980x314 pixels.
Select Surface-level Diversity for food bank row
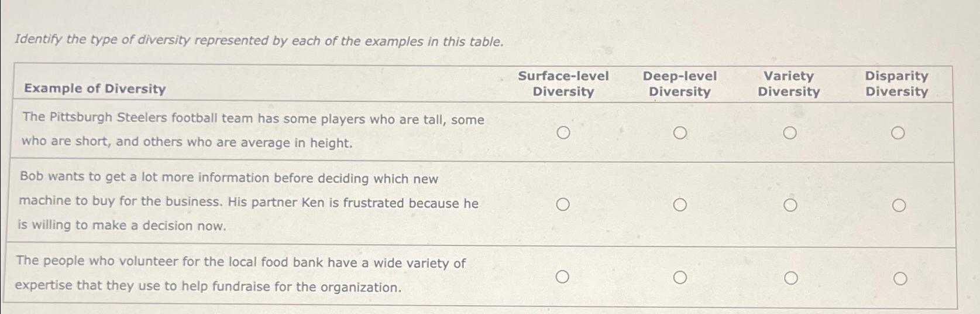point(562,277)
